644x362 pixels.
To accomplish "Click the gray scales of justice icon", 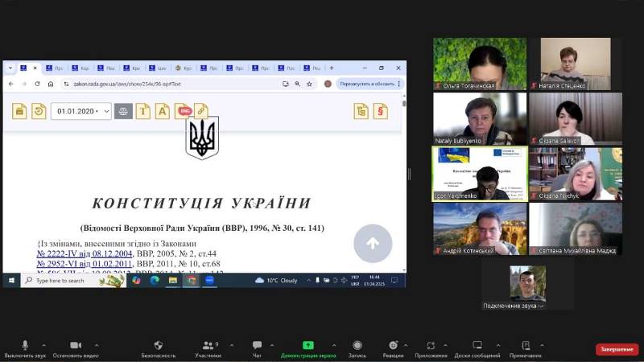I will (123, 111).
